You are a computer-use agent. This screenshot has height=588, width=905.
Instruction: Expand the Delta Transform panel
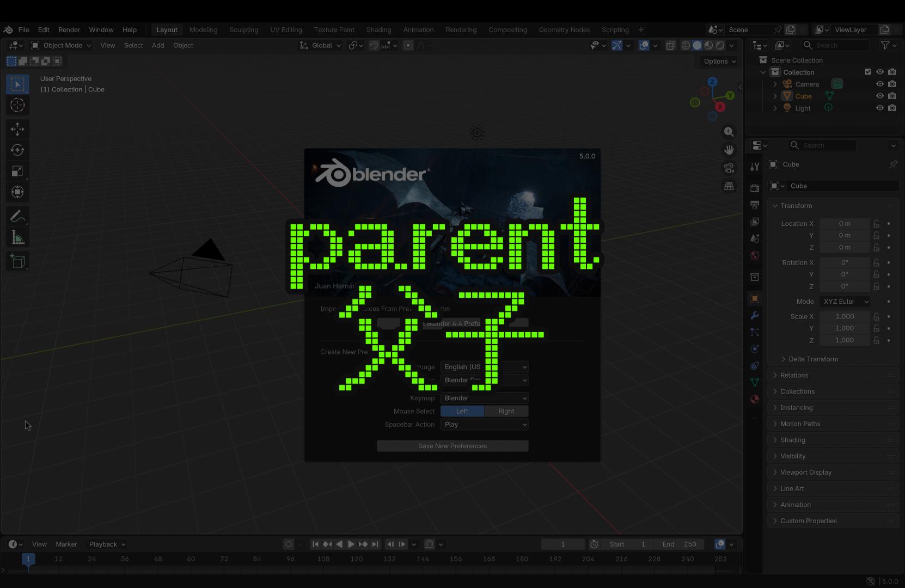pos(813,359)
